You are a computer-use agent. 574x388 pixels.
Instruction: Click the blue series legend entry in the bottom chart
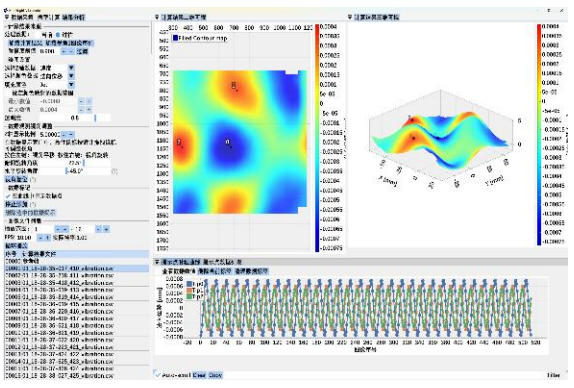[194, 284]
